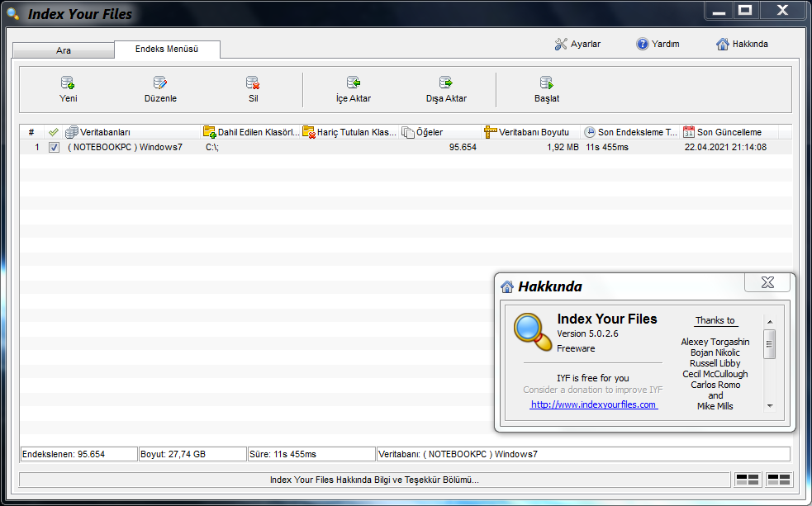Click the first layout view icon at bottom

tap(748, 480)
